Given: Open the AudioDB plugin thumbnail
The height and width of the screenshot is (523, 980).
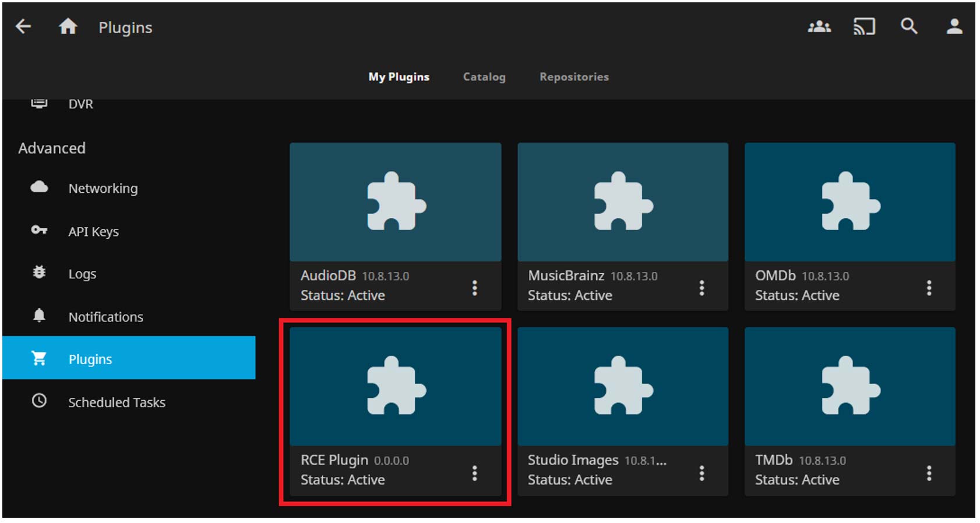Looking at the screenshot, I should pyautogui.click(x=396, y=202).
